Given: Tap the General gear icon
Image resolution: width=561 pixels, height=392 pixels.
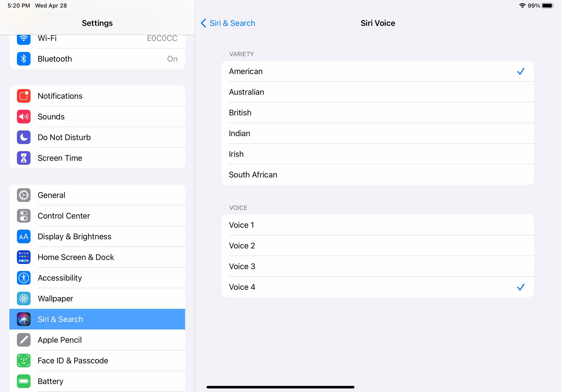Looking at the screenshot, I should [x=24, y=195].
